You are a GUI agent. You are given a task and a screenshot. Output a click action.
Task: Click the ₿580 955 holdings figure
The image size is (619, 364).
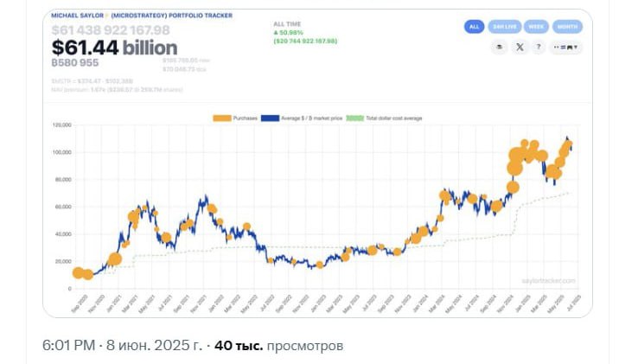click(x=75, y=63)
